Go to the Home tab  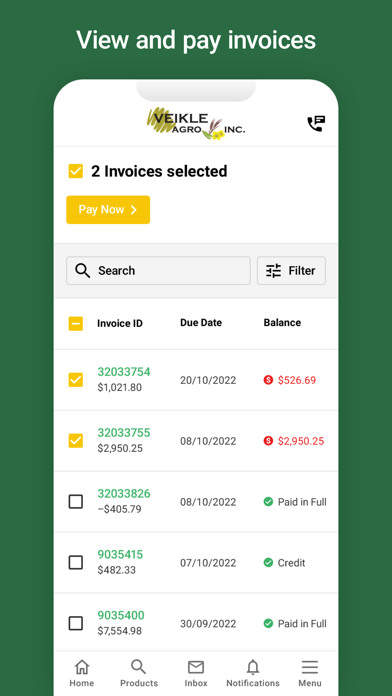[82, 673]
